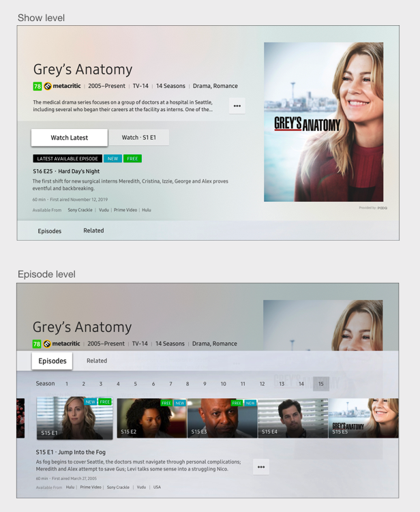Image resolution: width=420 pixels, height=512 pixels.
Task: Click Prime Video in episode level Available From
Action: point(91,487)
